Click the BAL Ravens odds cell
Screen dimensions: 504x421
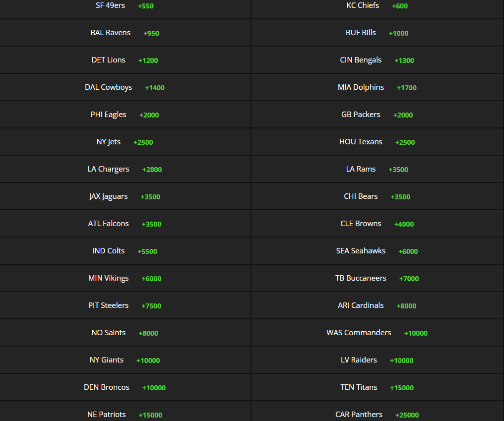coord(125,33)
